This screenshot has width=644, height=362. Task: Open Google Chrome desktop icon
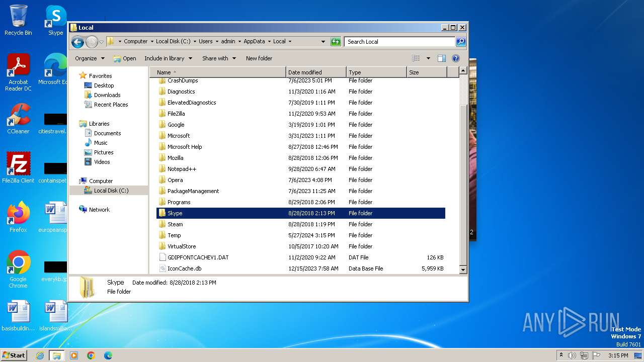click(18, 269)
